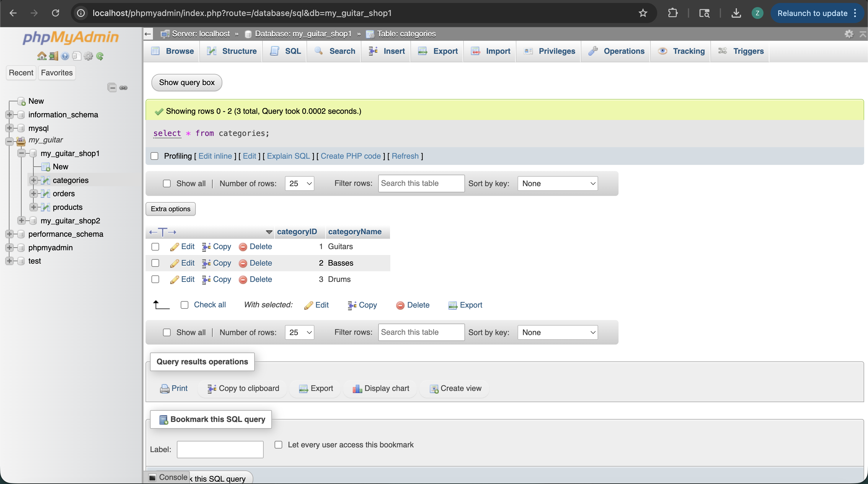
Task: Select the Basses row checkbox
Action: click(155, 263)
